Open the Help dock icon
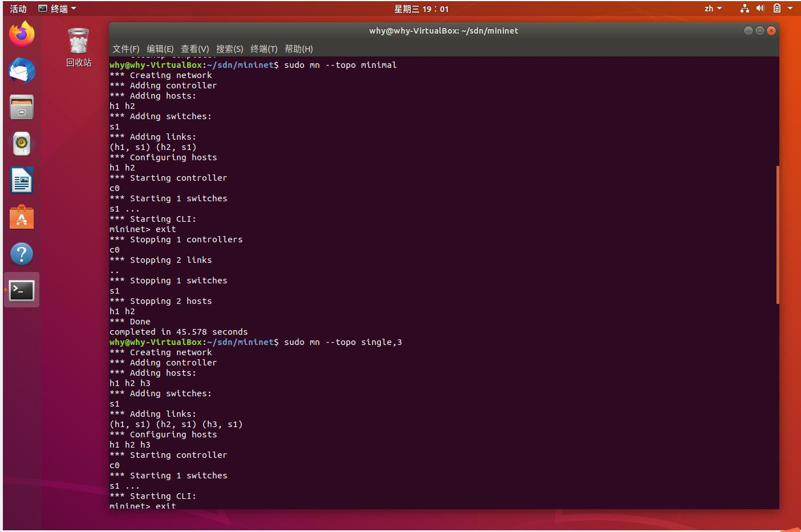Viewport: 801px width, 532px height. pos(22,254)
